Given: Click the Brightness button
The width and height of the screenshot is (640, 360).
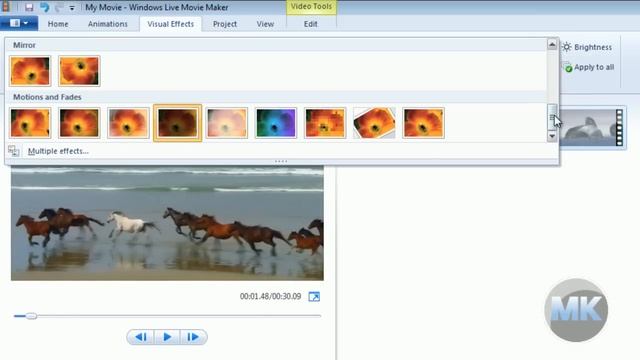Looking at the screenshot, I should (587, 47).
